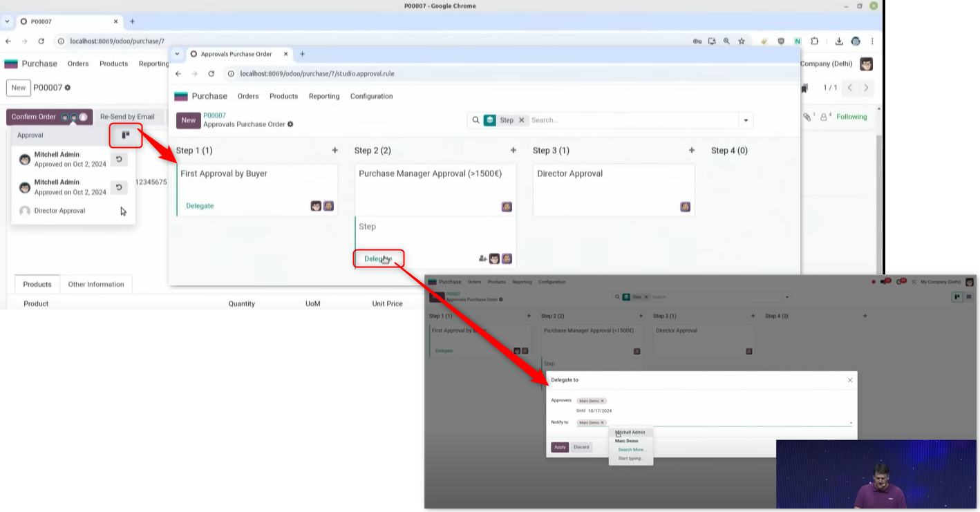Screen dimensions: 980x512
Task: Open gear menu beside P00007 title
Action: (68, 88)
